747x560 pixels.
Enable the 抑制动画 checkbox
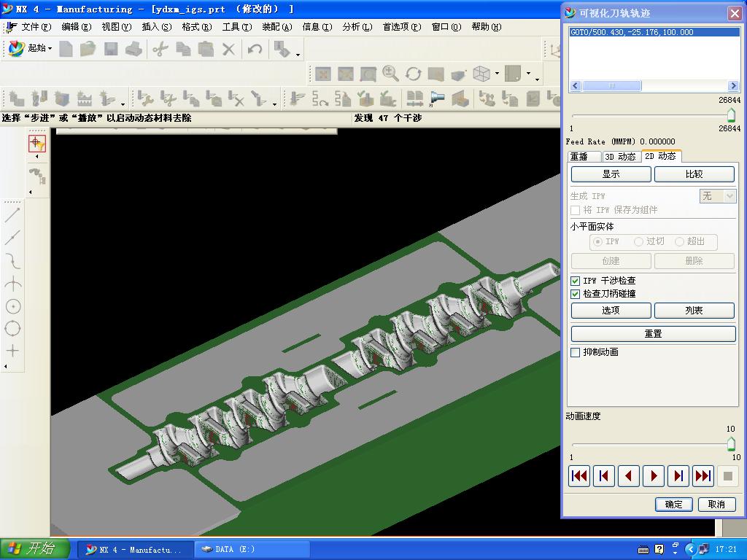tap(576, 352)
